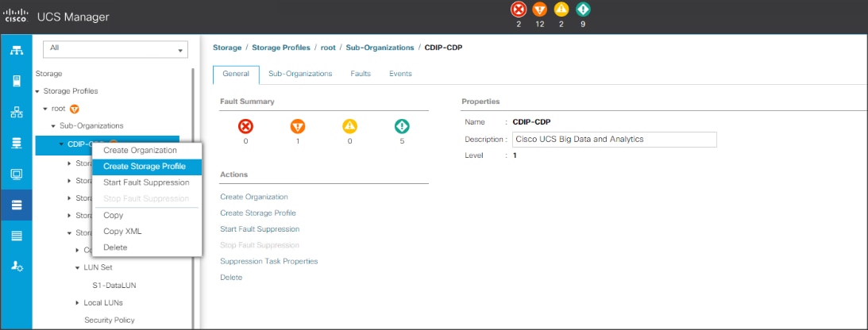Open the VM tab icon in sidebar
868x330 pixels.
pyautogui.click(x=17, y=174)
